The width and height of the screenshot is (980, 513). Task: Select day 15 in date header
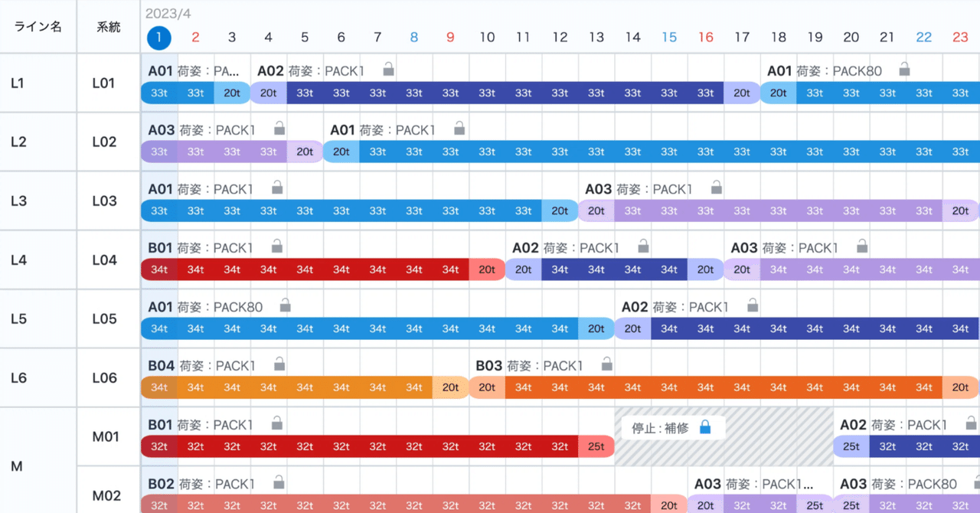(x=669, y=38)
